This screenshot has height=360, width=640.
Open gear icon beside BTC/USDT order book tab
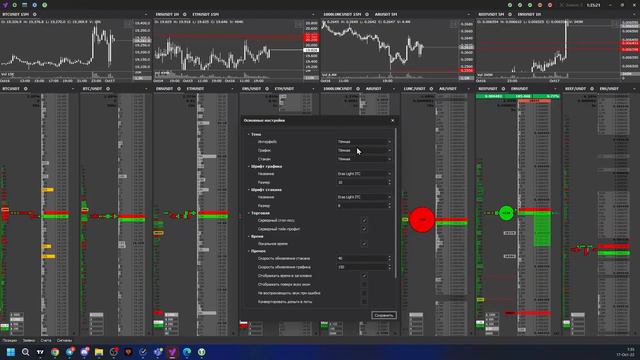coord(108,89)
